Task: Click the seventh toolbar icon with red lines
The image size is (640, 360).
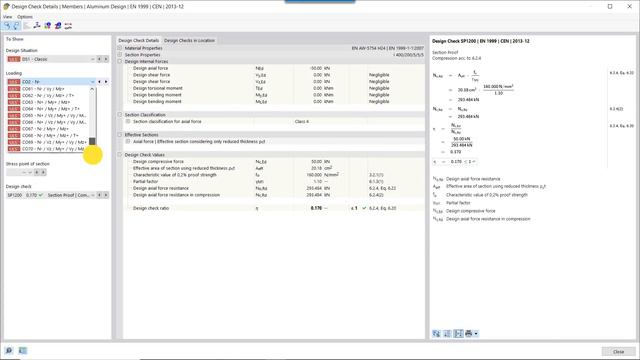Action: click(x=68, y=26)
